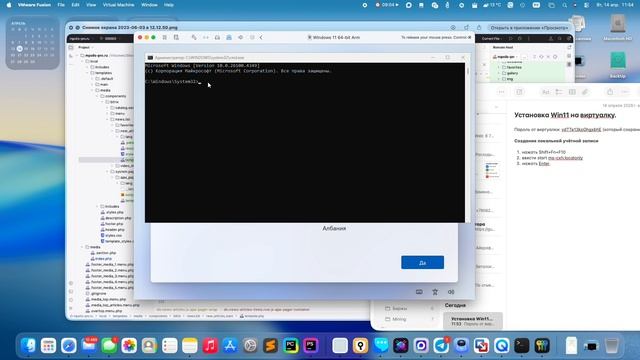640x360 pixels.
Task: Open the Trash in the Dock
Action: pyautogui.click(x=611, y=346)
